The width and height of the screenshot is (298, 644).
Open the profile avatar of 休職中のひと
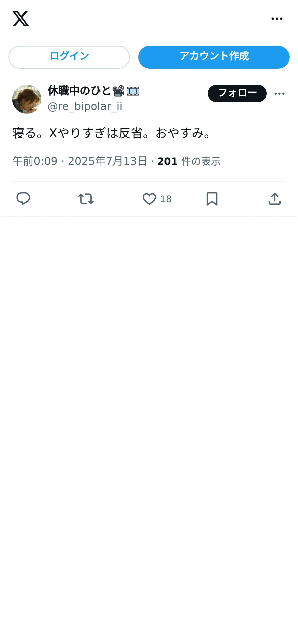(x=27, y=99)
